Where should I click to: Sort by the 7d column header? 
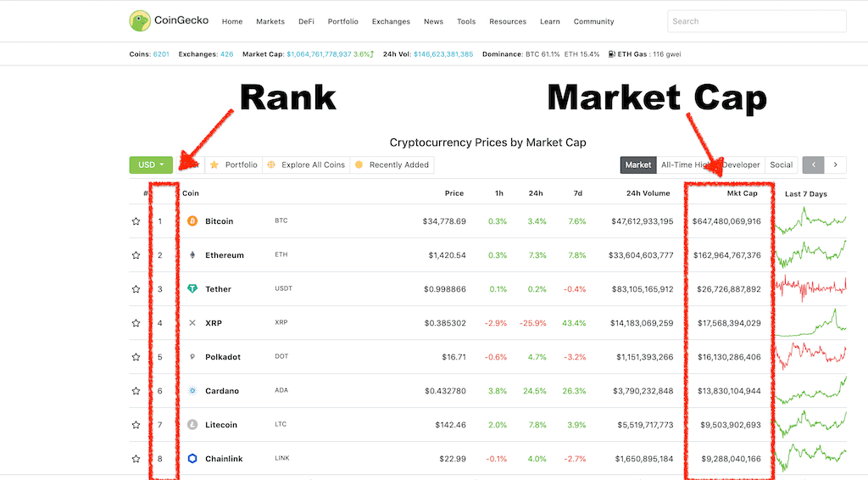point(578,193)
